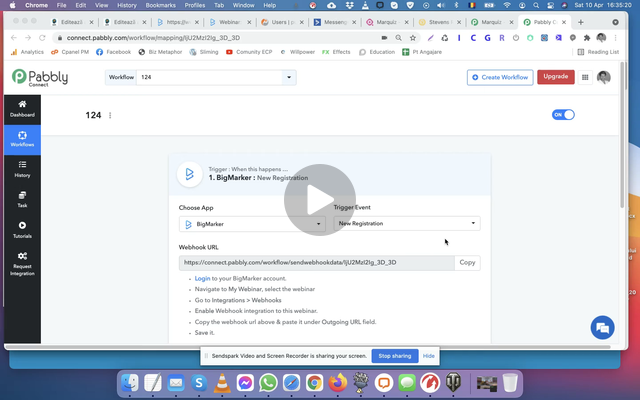Open the Facebook bookmark
The image size is (640, 400).
click(x=113, y=52)
